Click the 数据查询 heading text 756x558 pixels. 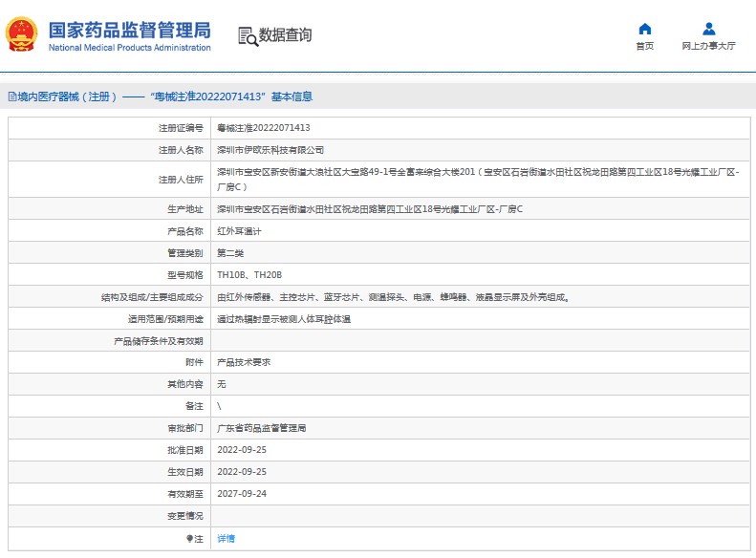click(x=286, y=34)
